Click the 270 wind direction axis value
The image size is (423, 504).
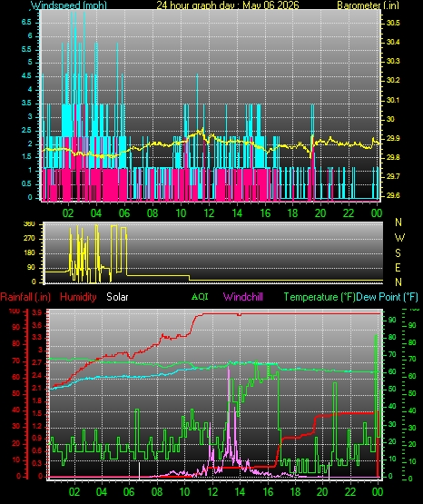click(x=29, y=239)
